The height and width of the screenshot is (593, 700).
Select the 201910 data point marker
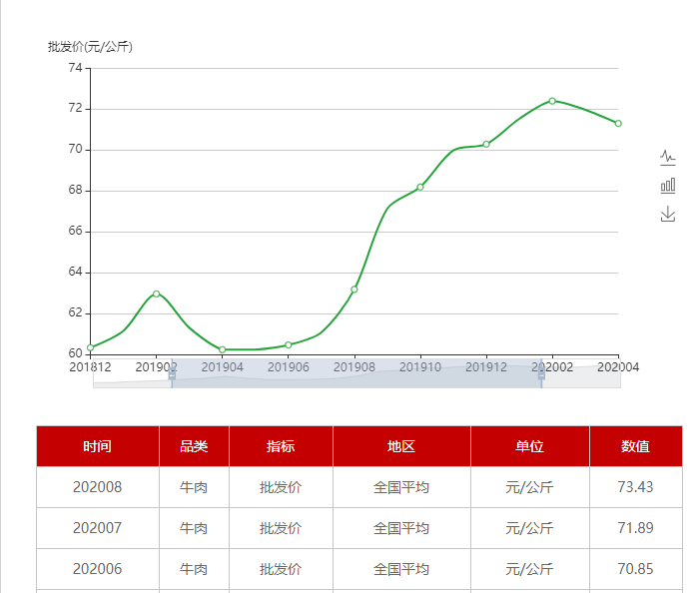(x=420, y=187)
